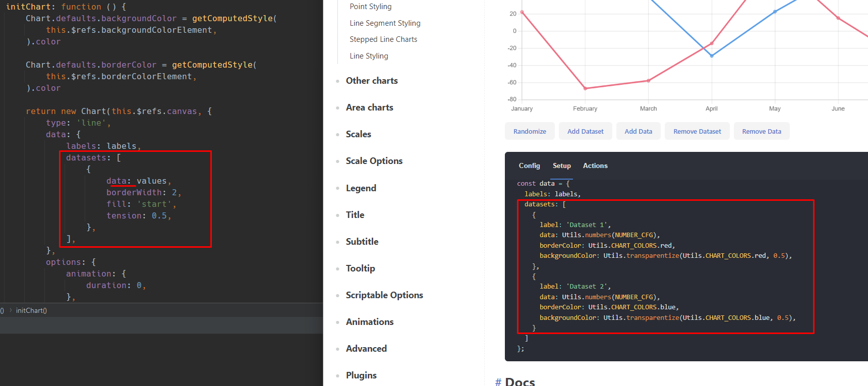Expand the Title section

[x=355, y=215]
